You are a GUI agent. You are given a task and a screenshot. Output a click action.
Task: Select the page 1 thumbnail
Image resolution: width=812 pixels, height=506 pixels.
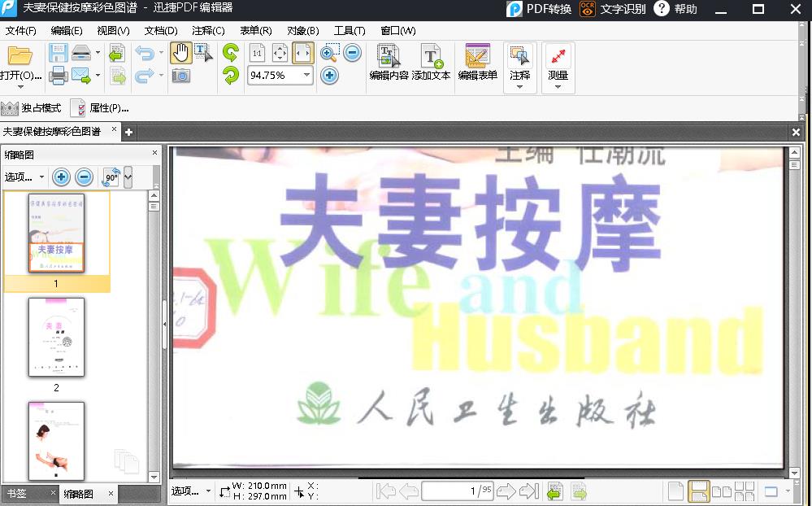tap(56, 233)
